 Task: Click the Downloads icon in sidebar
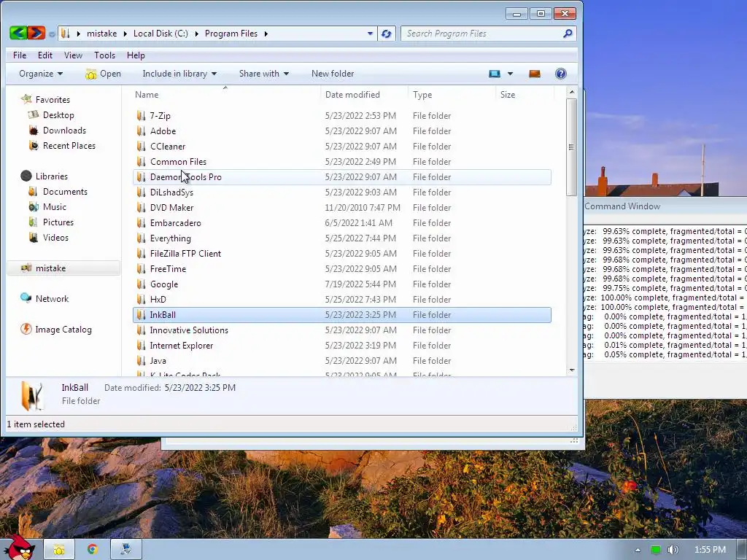click(34, 130)
